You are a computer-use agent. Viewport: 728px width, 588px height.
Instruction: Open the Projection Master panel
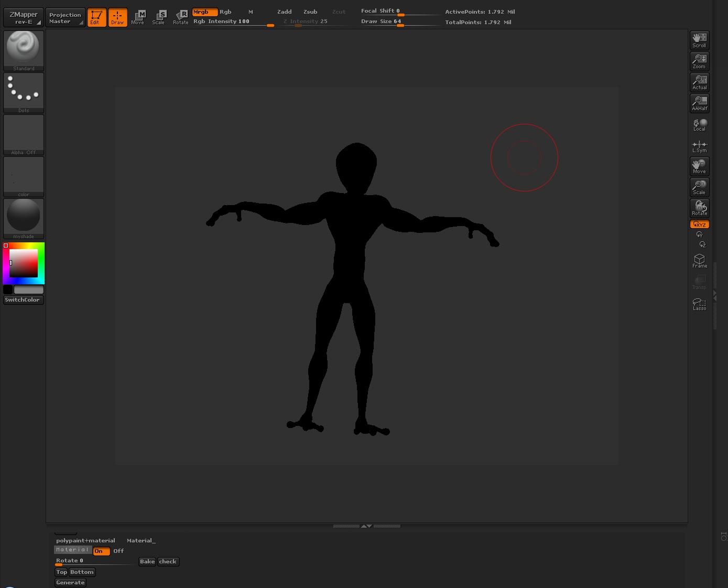coord(65,17)
